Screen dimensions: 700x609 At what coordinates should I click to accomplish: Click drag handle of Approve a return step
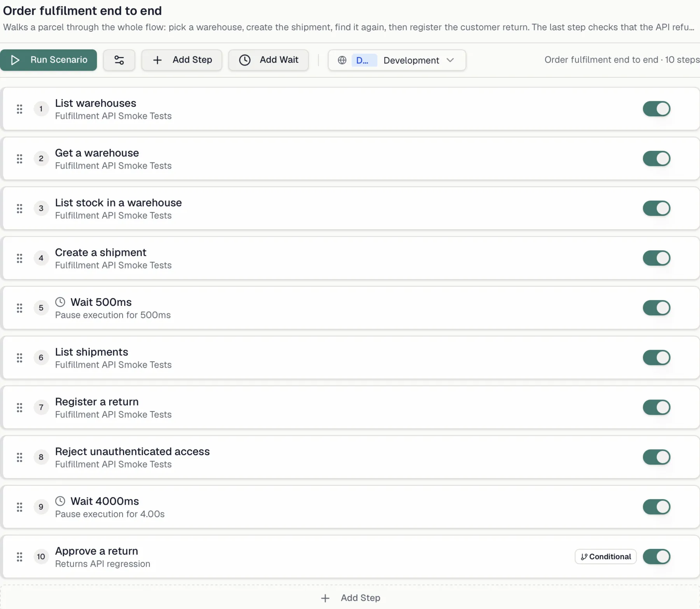click(x=19, y=557)
